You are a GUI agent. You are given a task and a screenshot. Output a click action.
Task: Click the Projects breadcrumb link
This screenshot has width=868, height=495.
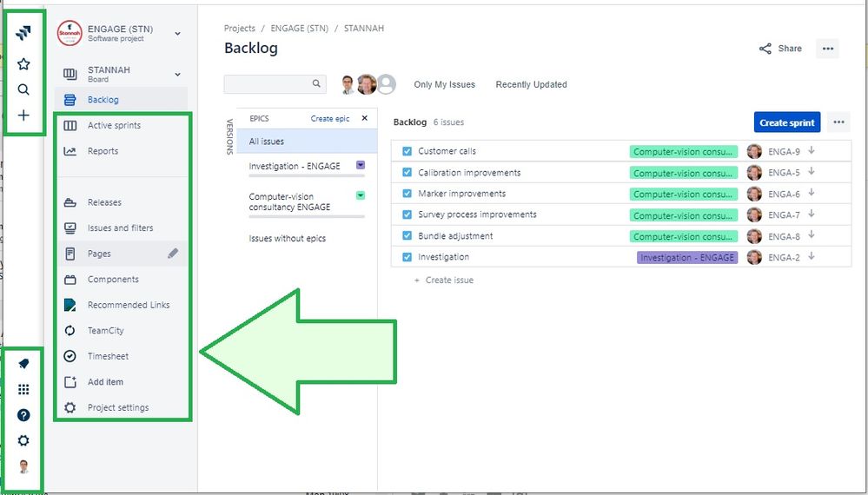(239, 28)
